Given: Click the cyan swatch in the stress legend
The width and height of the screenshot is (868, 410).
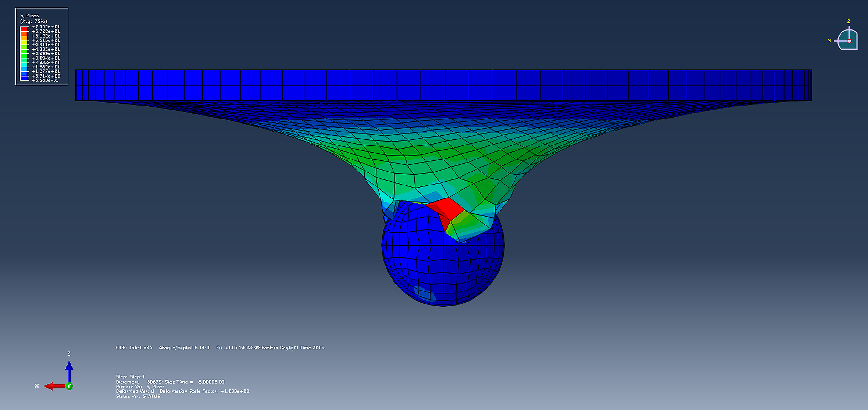Looking at the screenshot, I should pos(24,65).
